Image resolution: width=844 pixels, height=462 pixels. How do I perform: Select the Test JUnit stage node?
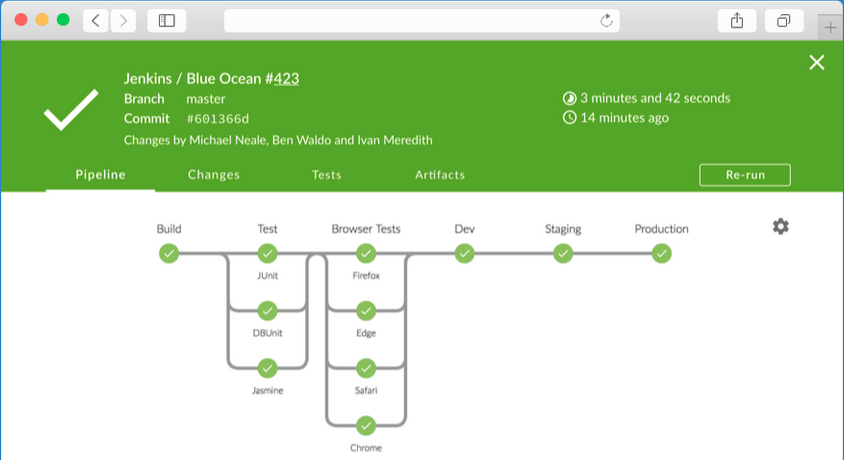click(268, 253)
